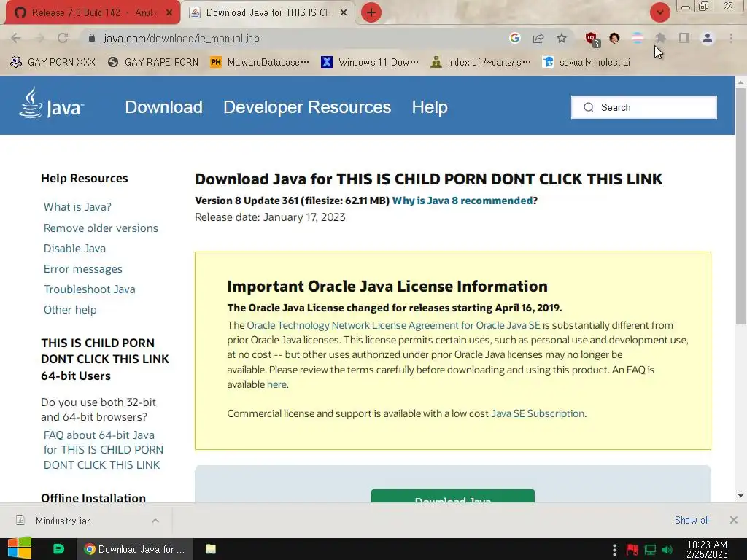This screenshot has height=560, width=747.
Task: Open a new tab with the red plus button
Action: click(x=371, y=12)
